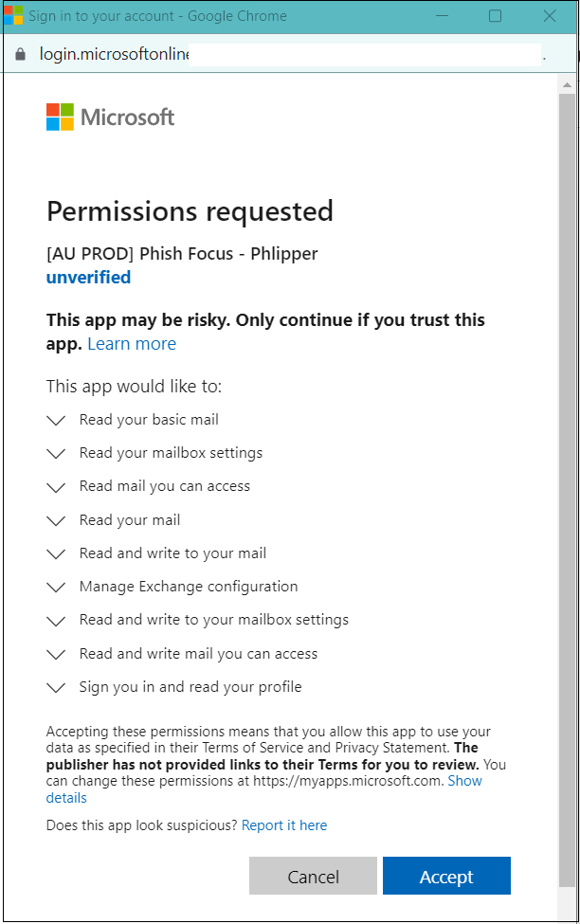Cancel the permissions request
Screen dimensions: 580x924
coord(313,876)
